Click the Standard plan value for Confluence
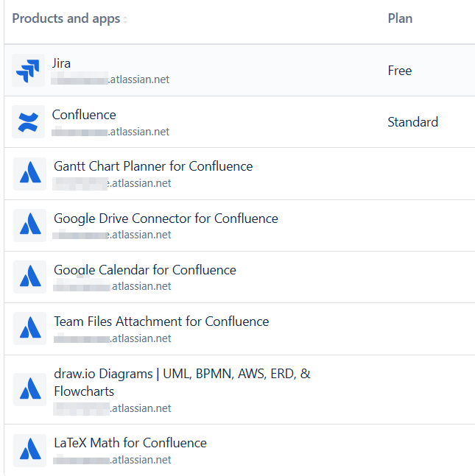The width and height of the screenshot is (475, 476). pos(412,122)
